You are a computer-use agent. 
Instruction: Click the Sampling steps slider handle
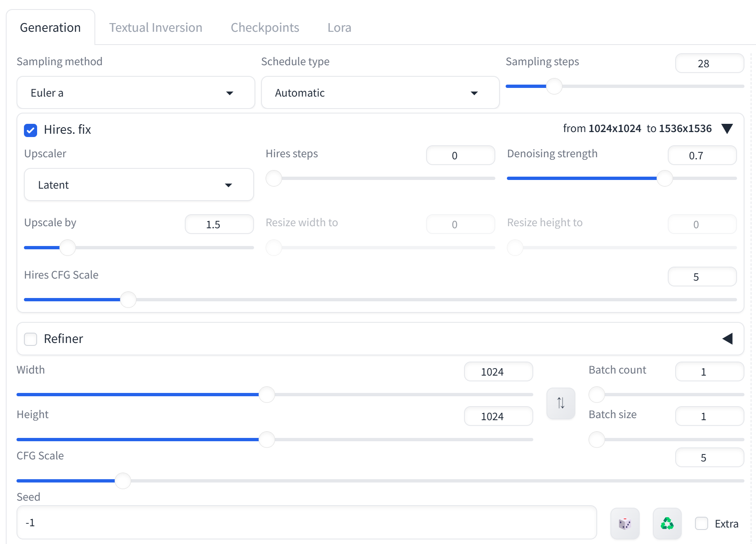(x=554, y=86)
